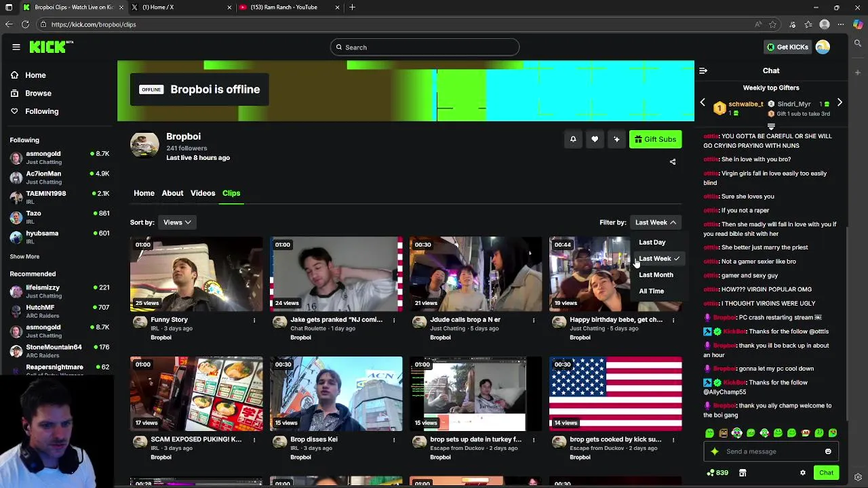The height and width of the screenshot is (488, 868).
Task: Open Following in sidebar
Action: pos(41,111)
